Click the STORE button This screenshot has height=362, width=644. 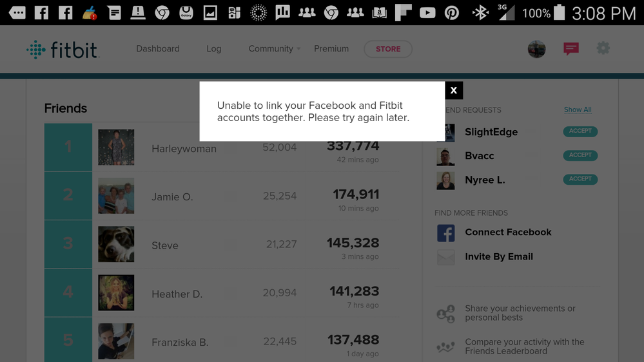388,49
